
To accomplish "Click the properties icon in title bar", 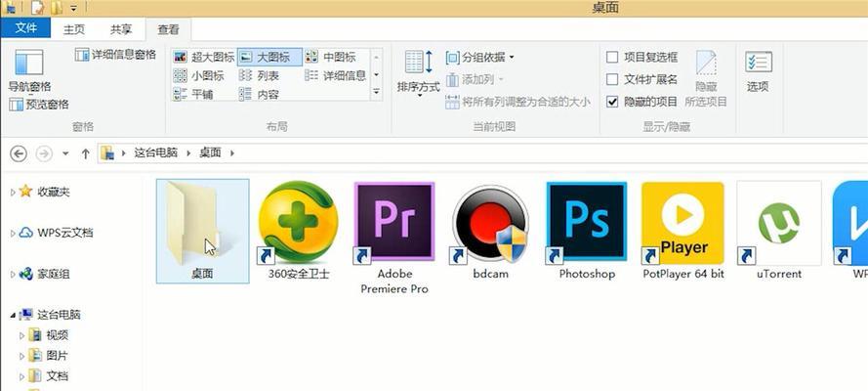I will pyautogui.click(x=38, y=8).
